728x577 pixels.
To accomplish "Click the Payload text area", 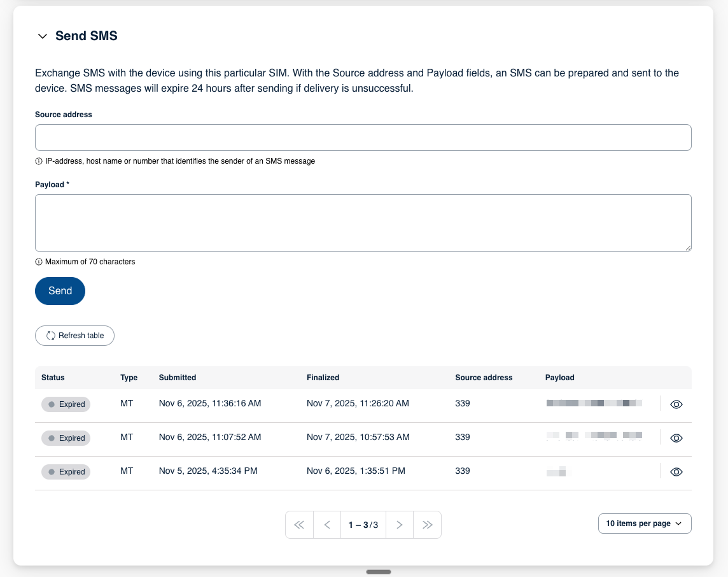I will [x=363, y=223].
